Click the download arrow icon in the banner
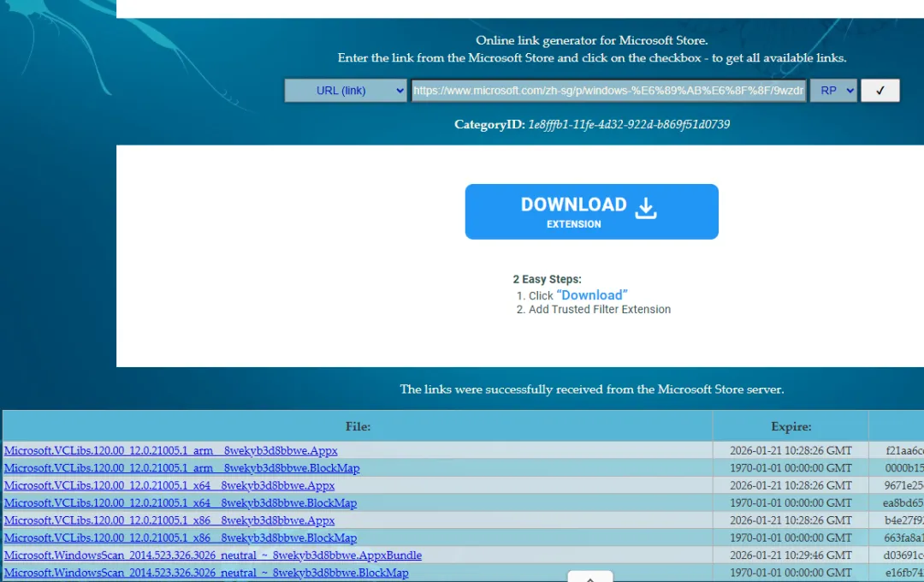The image size is (924, 582). (x=646, y=208)
